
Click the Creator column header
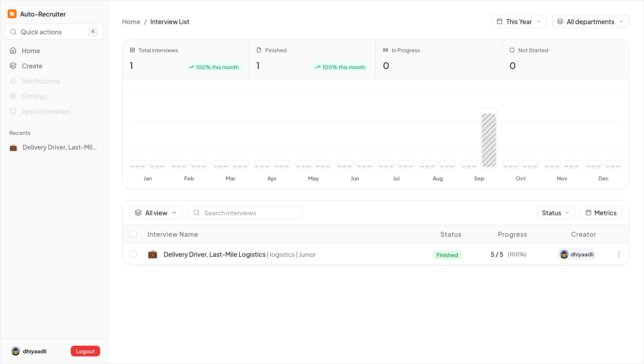(x=583, y=234)
